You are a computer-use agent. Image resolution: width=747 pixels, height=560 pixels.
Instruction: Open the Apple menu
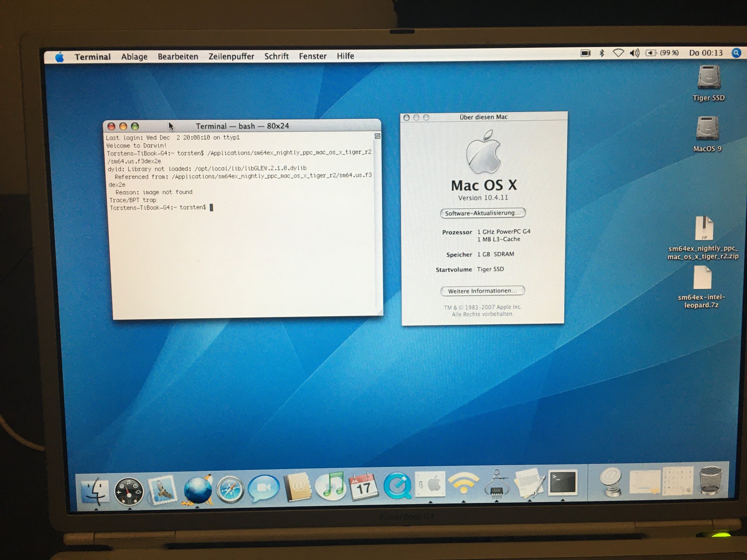click(59, 57)
